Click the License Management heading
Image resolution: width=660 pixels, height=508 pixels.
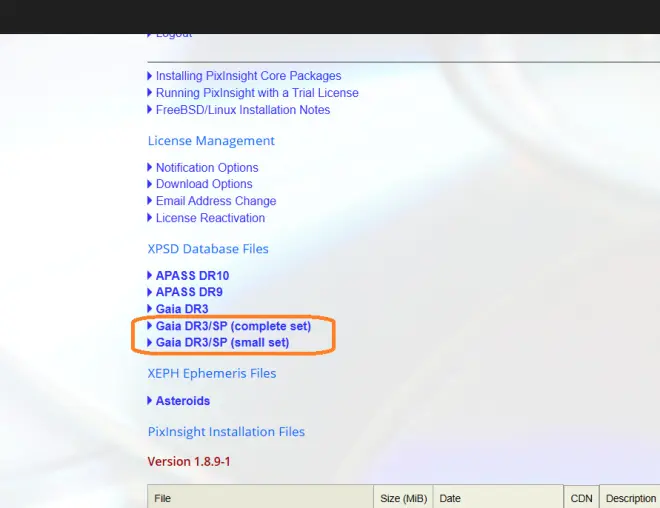(x=211, y=141)
